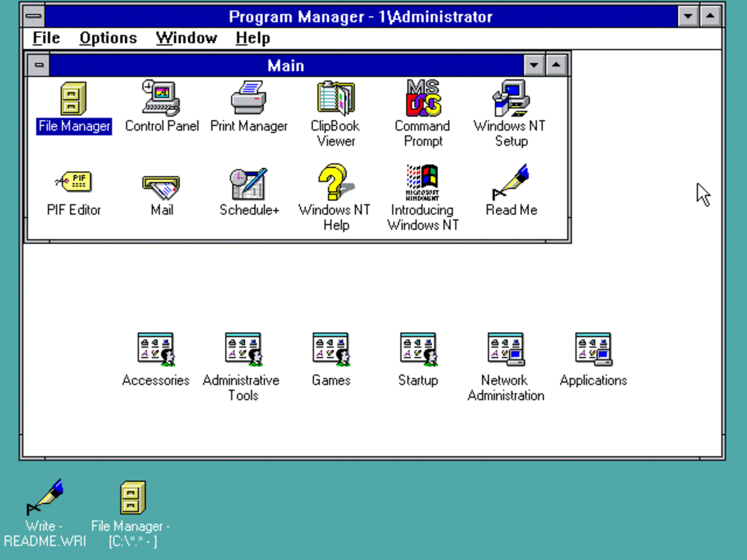Select the Print Manager icon

[249, 98]
